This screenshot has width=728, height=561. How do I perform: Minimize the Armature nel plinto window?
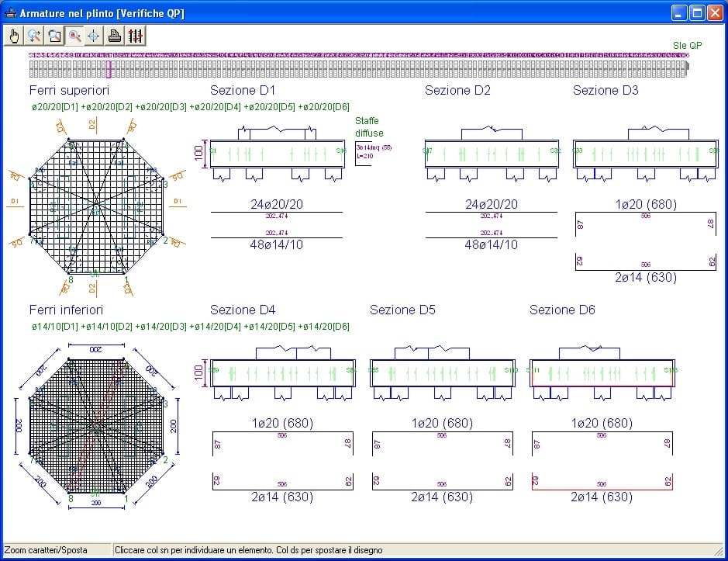click(x=678, y=13)
